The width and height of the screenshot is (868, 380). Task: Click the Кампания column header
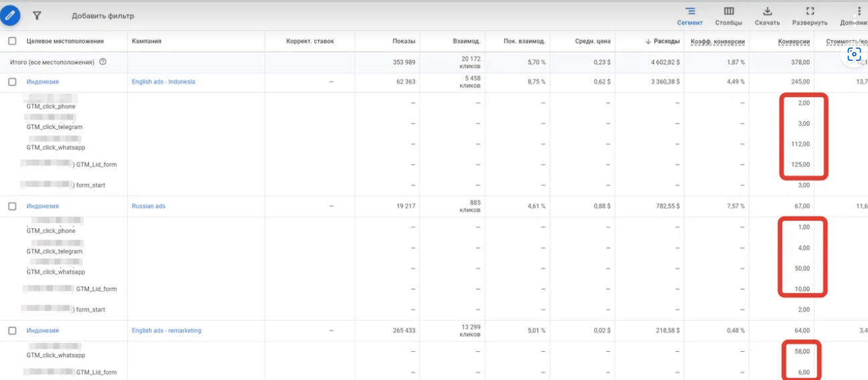(147, 41)
